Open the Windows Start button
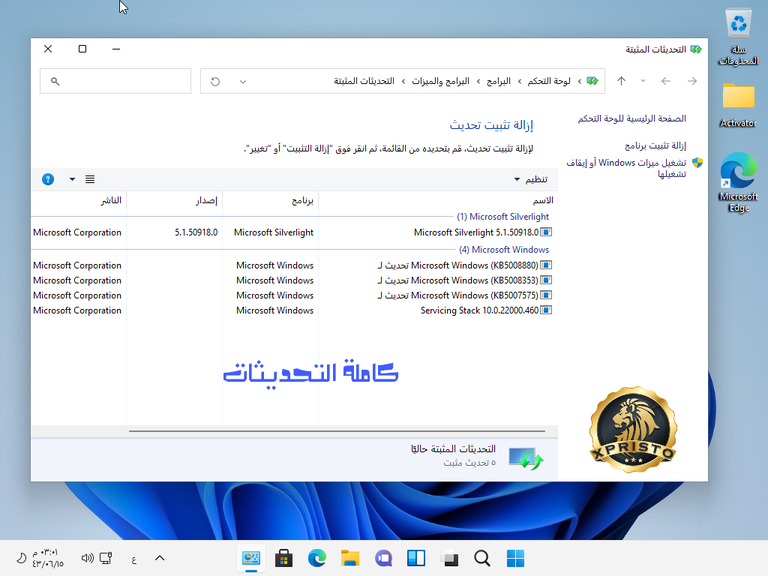 [x=515, y=558]
